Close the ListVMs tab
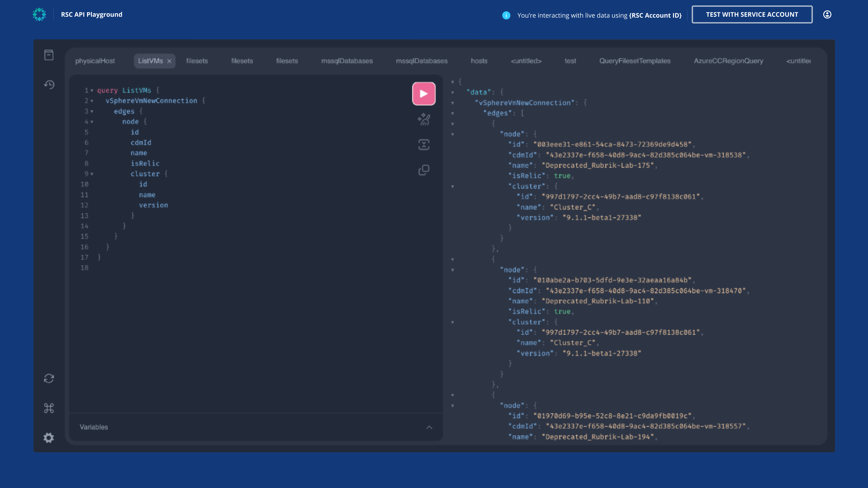The image size is (868, 488). (x=170, y=61)
